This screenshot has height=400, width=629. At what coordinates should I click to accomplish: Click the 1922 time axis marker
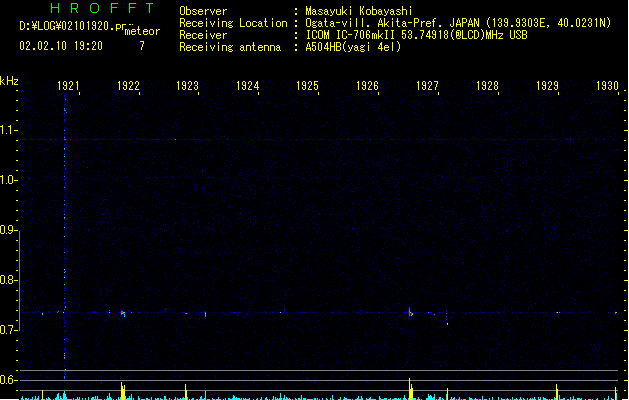128,86
